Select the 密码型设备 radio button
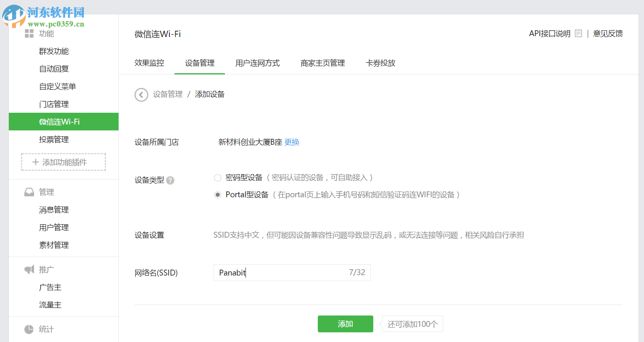644x342 pixels. click(x=217, y=178)
